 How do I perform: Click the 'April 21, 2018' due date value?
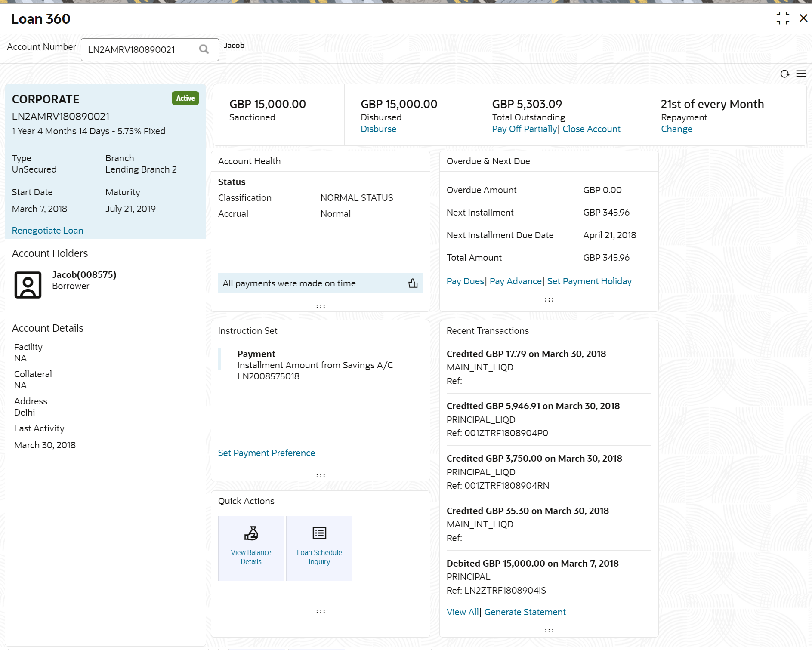(x=609, y=235)
